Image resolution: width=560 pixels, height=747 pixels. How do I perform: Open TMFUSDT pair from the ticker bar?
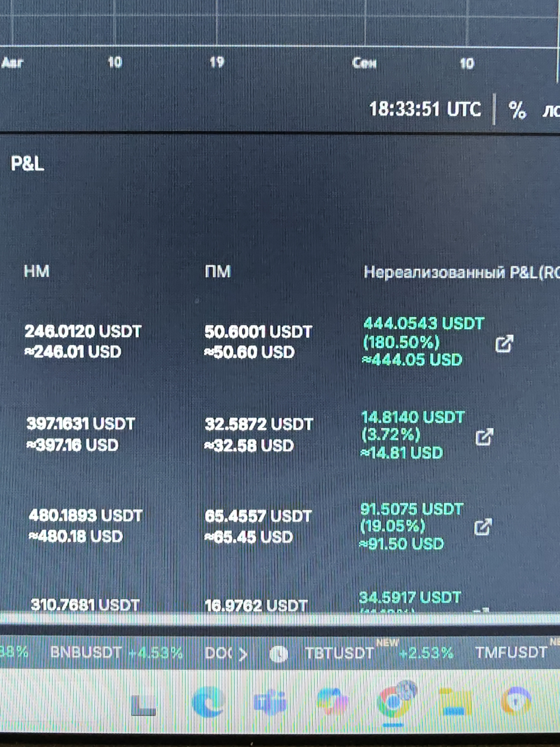click(511, 652)
